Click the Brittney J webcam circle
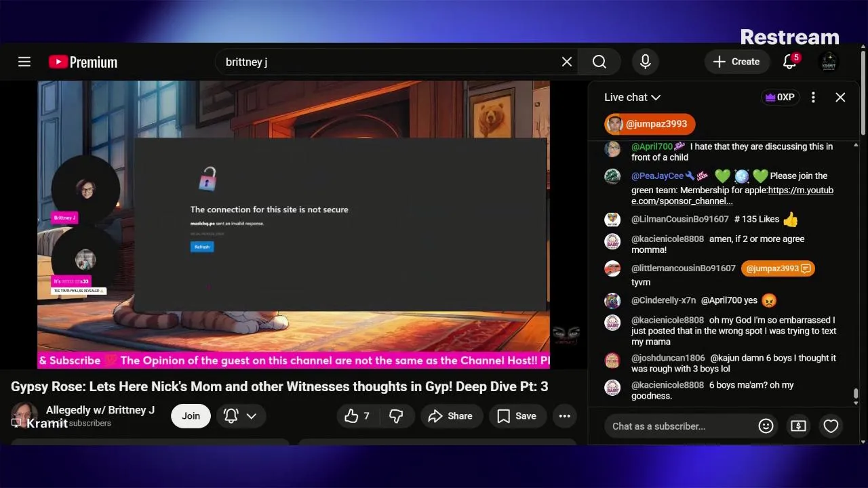 [x=85, y=189]
